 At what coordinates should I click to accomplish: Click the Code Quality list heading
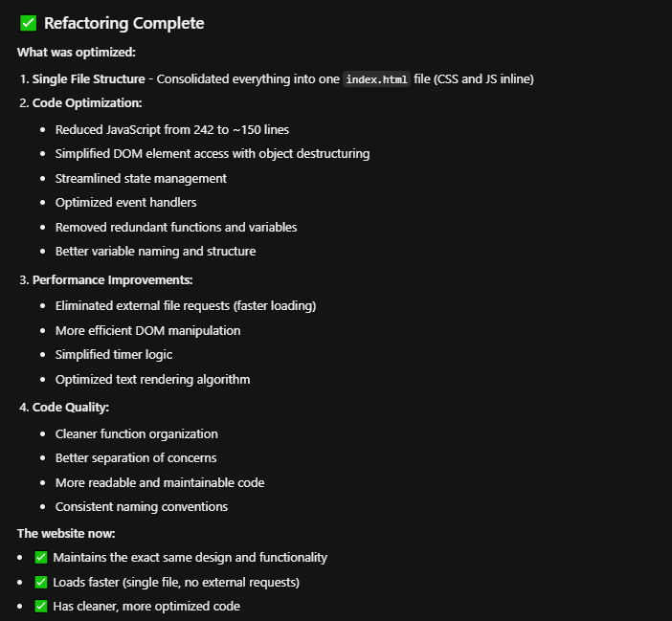pyautogui.click(x=70, y=408)
